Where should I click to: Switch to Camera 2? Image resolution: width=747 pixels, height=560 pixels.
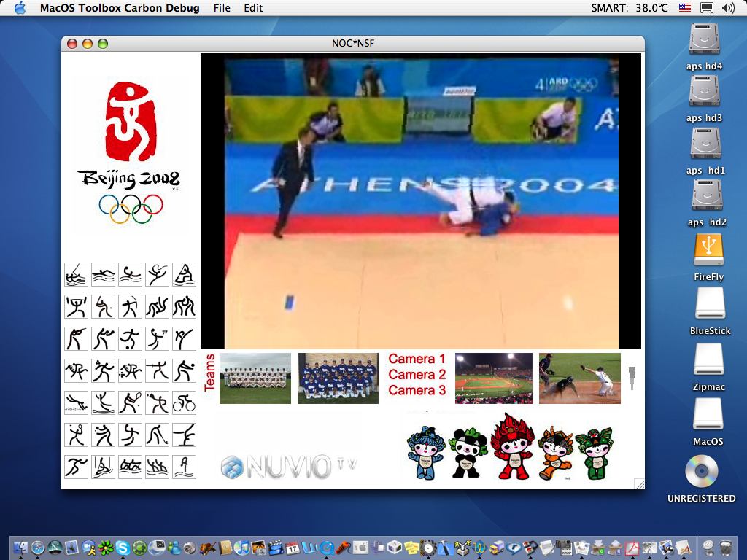417,374
